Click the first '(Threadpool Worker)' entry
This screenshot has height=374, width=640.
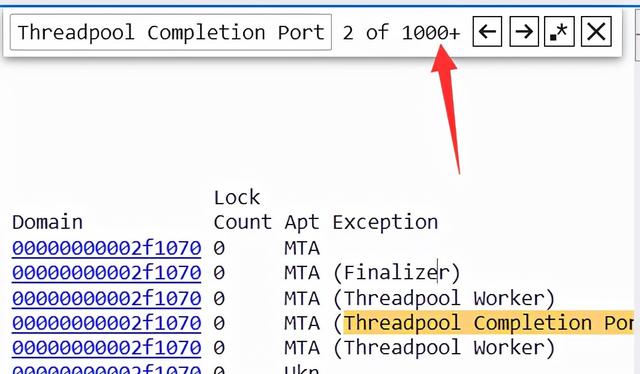[x=444, y=298]
